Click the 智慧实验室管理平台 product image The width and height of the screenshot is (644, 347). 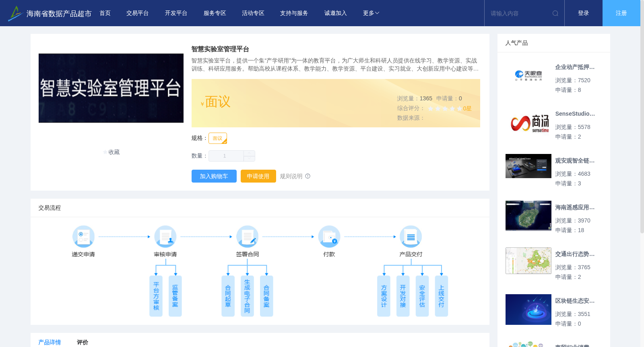(x=111, y=88)
